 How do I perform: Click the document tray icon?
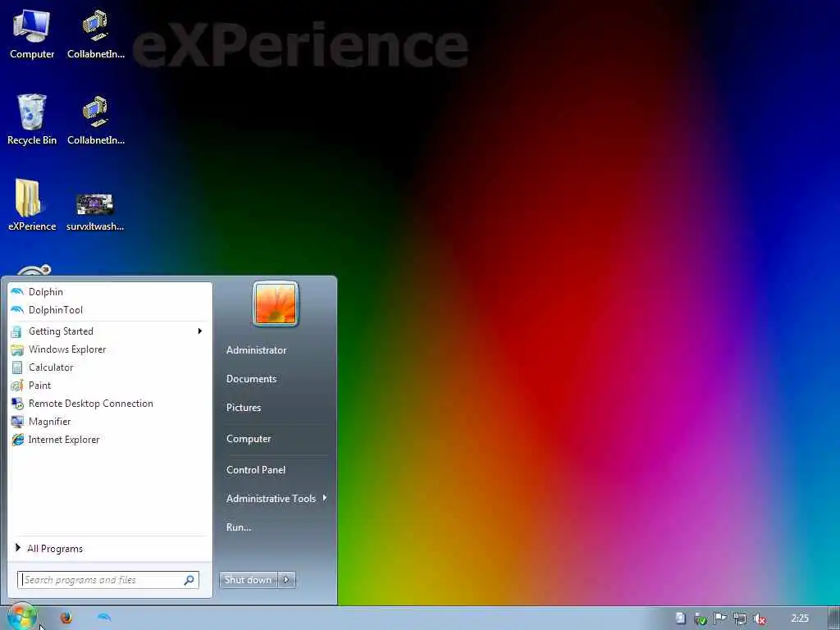pos(680,619)
